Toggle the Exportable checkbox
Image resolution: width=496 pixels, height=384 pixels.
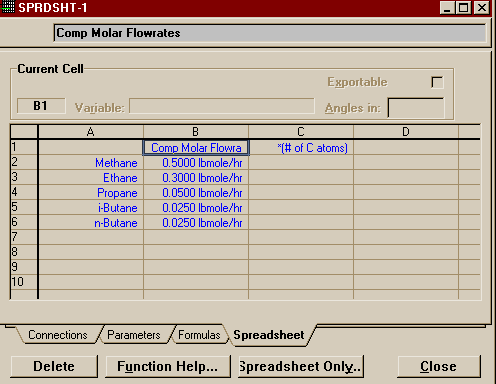coord(437,82)
